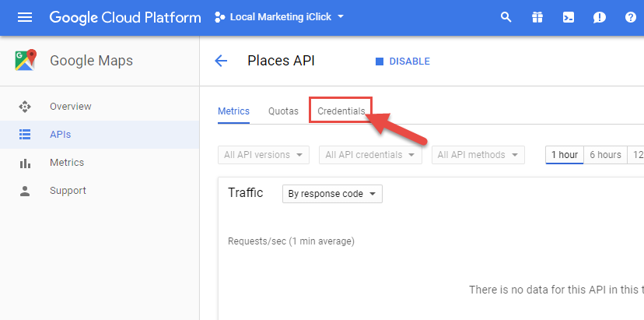The image size is (644, 320).
Task: Click the Support person icon
Action: (x=25, y=191)
